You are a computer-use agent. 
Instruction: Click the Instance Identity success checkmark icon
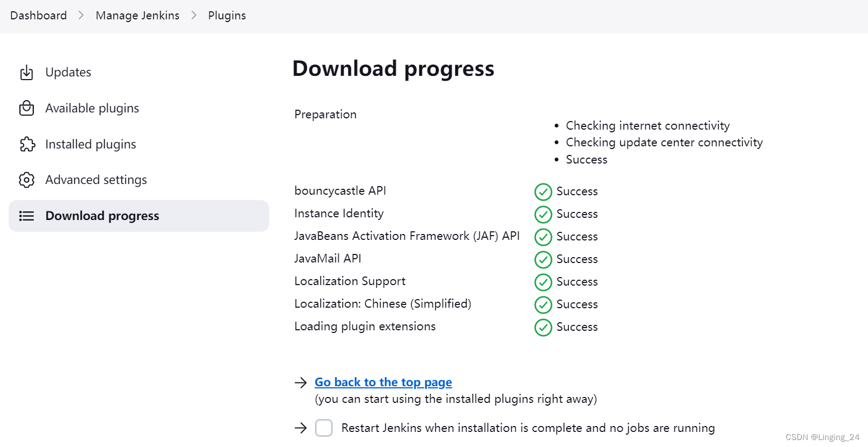point(543,215)
